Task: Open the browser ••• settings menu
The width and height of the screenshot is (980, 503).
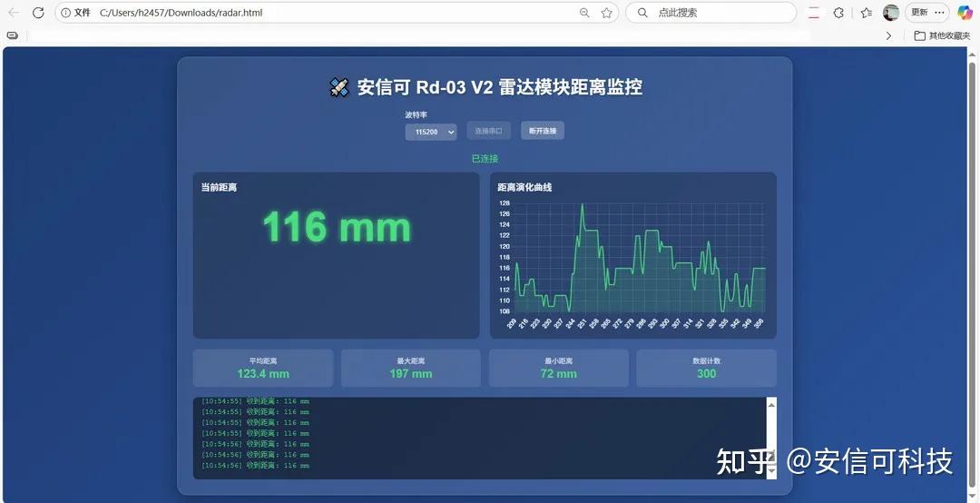Action: 940,13
